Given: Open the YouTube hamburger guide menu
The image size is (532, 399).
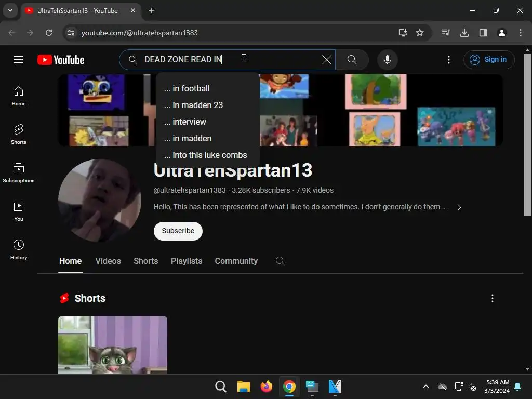Looking at the screenshot, I should [19, 60].
